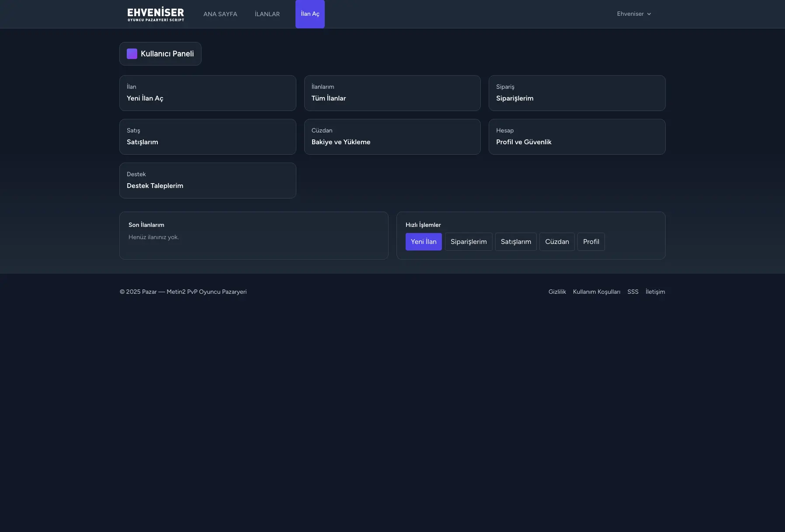Open the Yeni İlan Aç card
The width and height of the screenshot is (785, 532).
coord(208,93)
